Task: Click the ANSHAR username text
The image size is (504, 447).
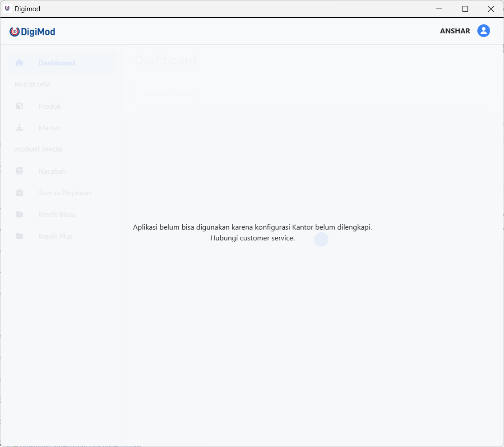Action: [455, 31]
